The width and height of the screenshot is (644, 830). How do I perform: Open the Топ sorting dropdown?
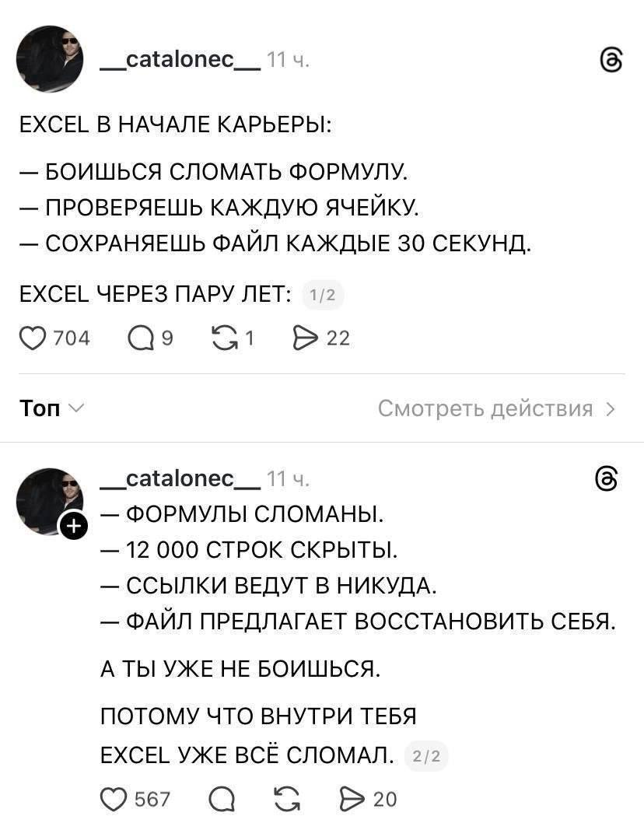(x=51, y=408)
